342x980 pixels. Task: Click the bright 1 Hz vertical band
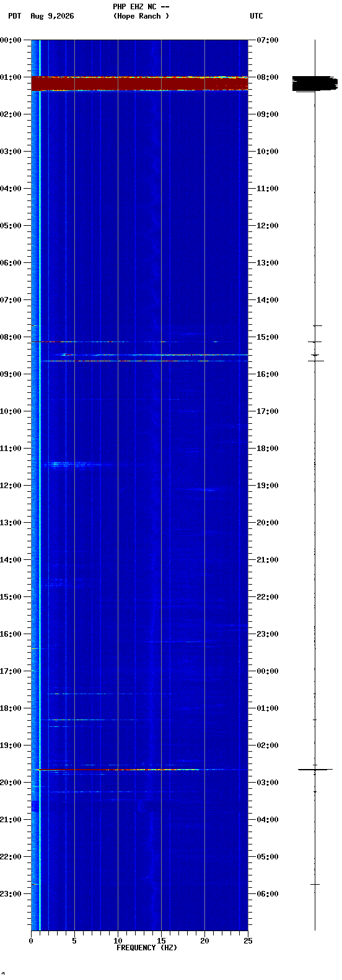pos(40,486)
